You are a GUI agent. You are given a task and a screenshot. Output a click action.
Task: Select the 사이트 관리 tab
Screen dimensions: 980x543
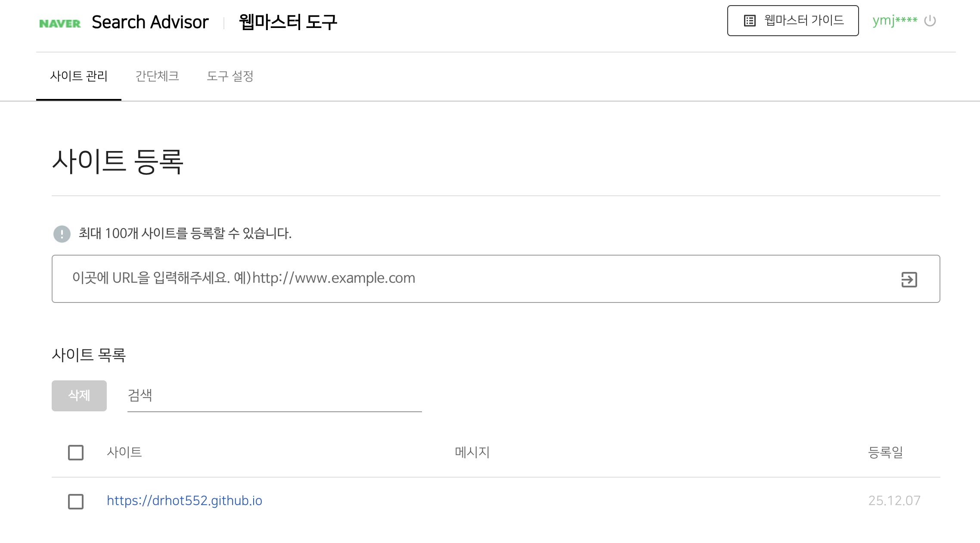(78, 76)
